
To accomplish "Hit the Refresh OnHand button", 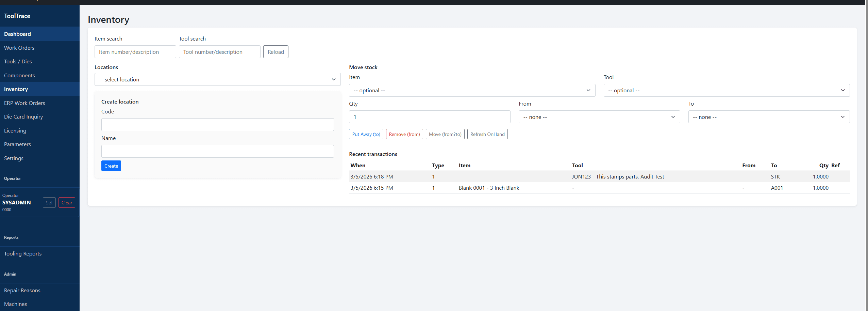I will (487, 134).
